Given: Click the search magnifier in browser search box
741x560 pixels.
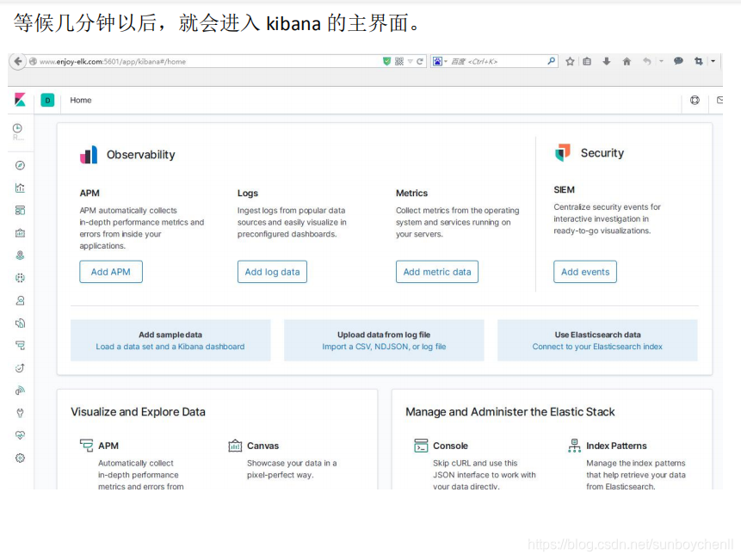Looking at the screenshot, I should tap(551, 61).
